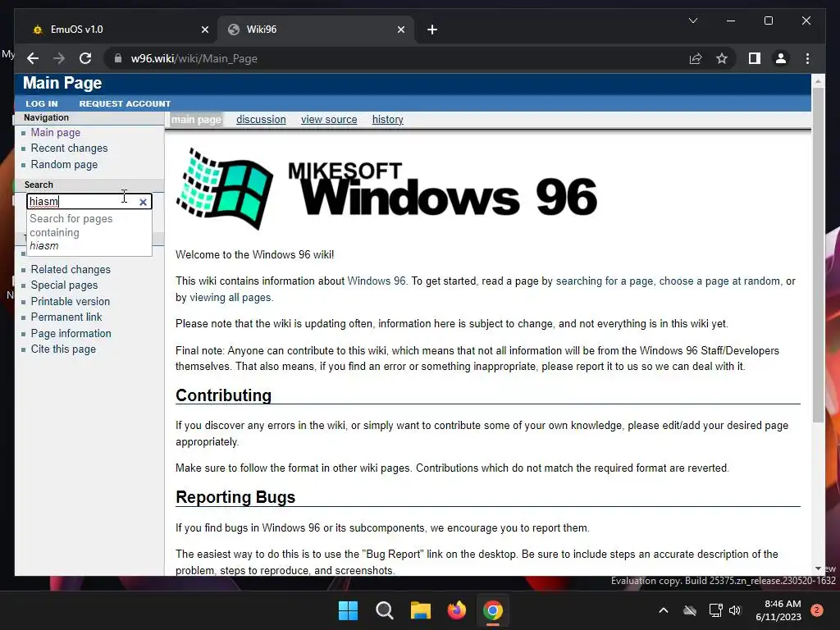
Task: Show hidden system tray icons
Action: 663,610
